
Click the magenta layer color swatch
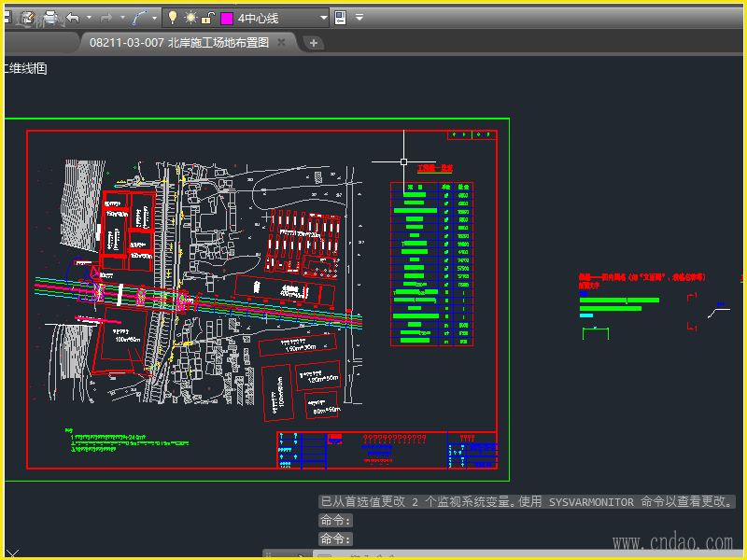227,18
